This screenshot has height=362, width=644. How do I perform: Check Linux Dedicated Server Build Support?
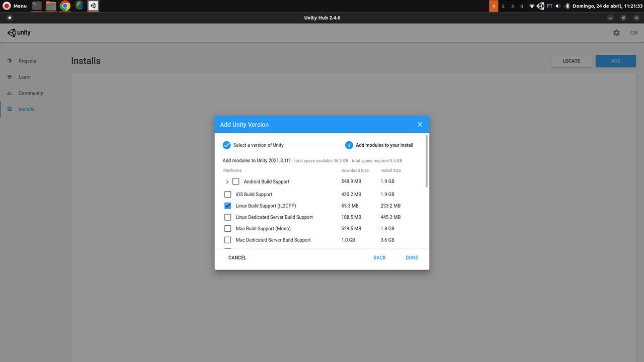pyautogui.click(x=227, y=217)
